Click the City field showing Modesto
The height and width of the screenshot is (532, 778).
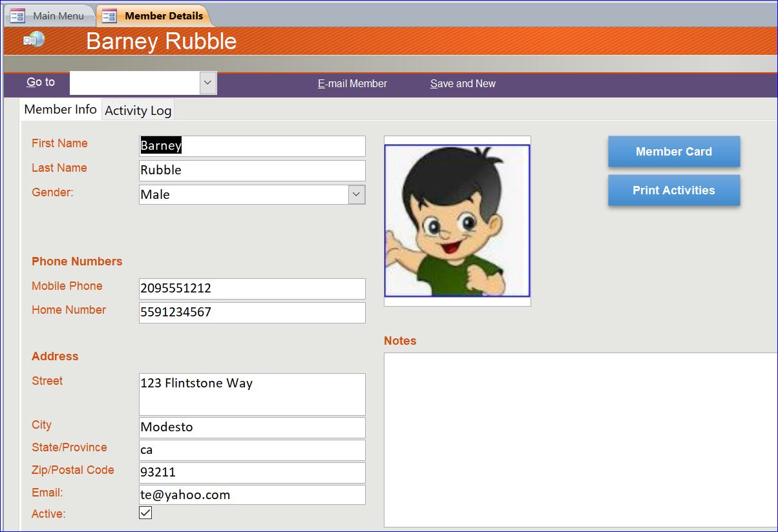[252, 427]
